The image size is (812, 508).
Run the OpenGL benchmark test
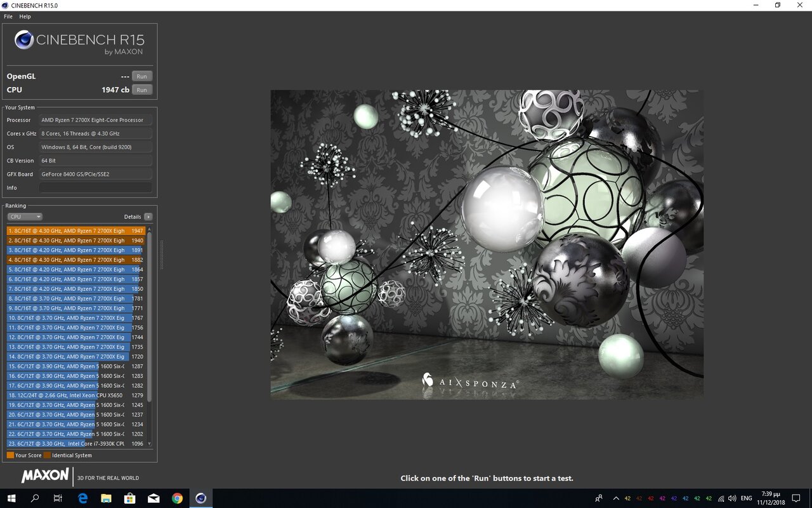(x=142, y=76)
